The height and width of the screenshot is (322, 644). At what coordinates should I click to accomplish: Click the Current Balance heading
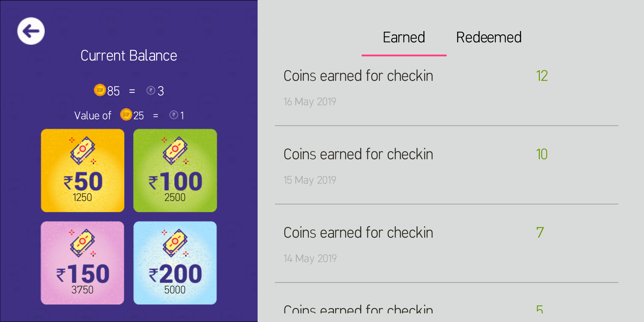129,56
